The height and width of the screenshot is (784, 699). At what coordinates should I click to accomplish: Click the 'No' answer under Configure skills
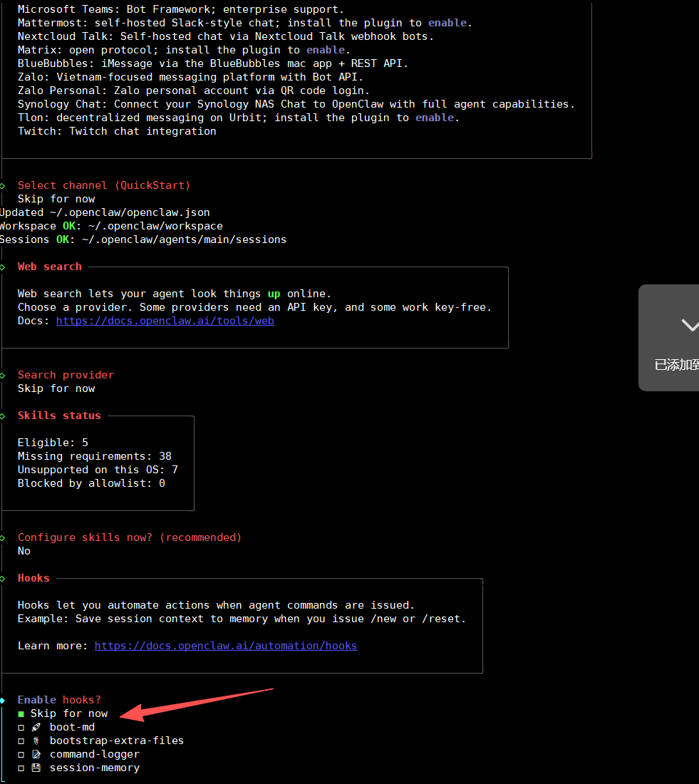[24, 550]
